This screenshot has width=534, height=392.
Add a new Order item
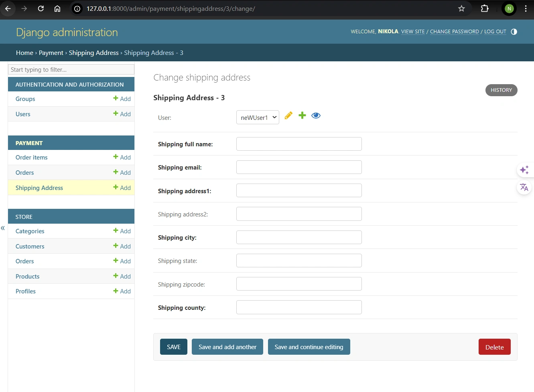(x=122, y=157)
